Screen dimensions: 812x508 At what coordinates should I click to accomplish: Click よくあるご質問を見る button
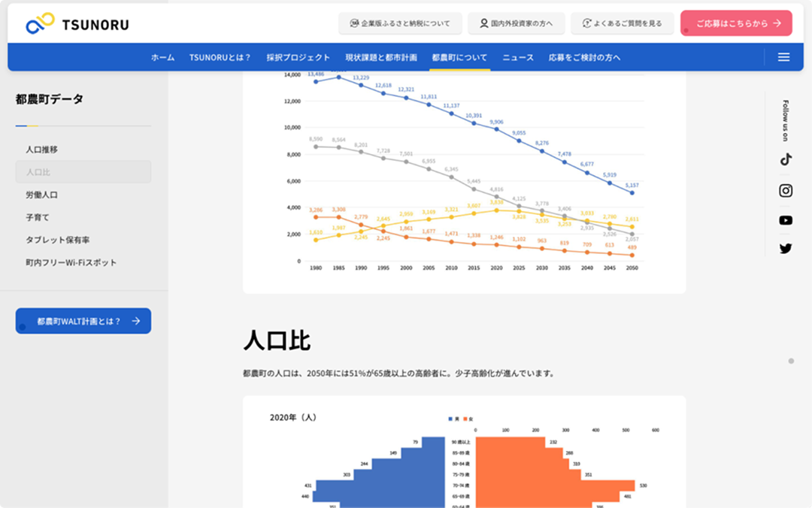[x=622, y=23]
